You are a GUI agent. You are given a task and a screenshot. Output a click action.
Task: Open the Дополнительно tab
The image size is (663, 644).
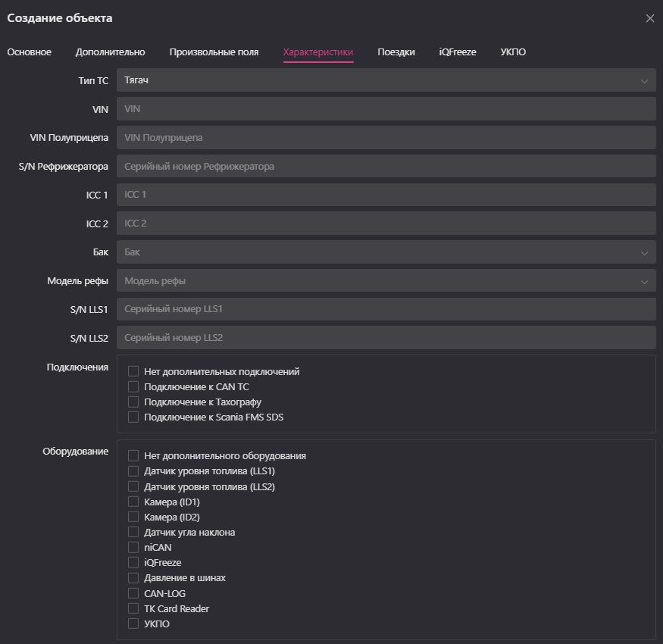[x=110, y=52]
